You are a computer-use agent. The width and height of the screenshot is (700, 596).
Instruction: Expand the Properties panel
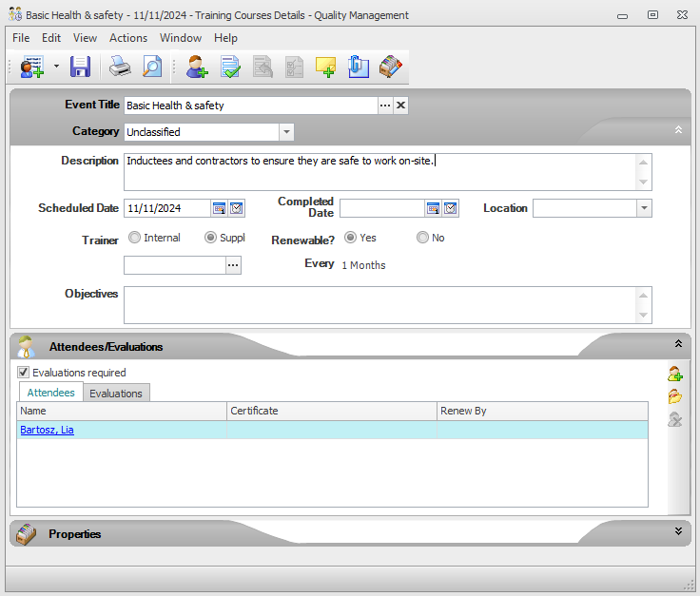[x=678, y=531]
